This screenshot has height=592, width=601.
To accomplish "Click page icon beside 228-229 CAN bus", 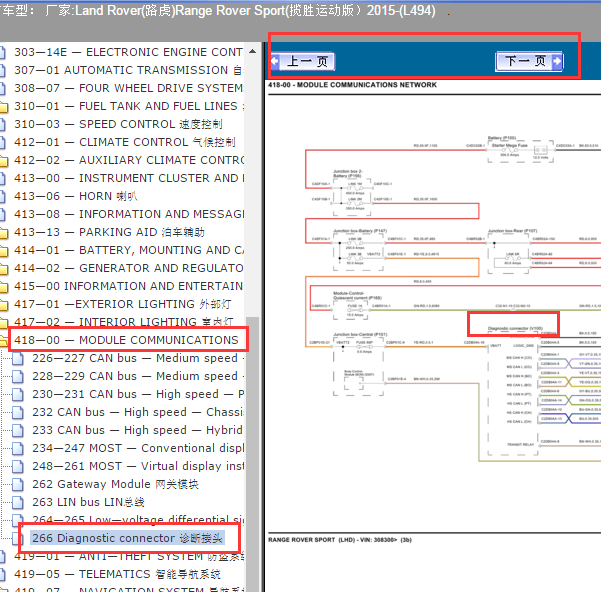I will tap(18, 376).
